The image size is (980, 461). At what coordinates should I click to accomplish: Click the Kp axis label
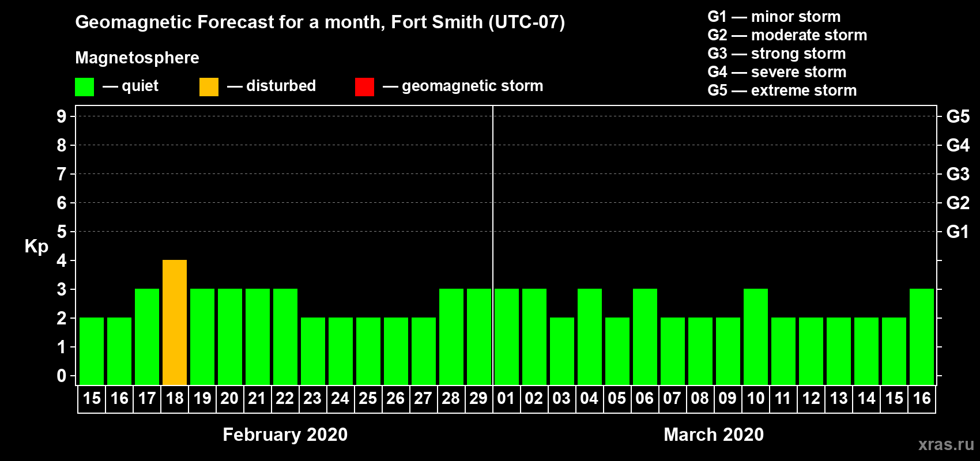pyautogui.click(x=36, y=247)
